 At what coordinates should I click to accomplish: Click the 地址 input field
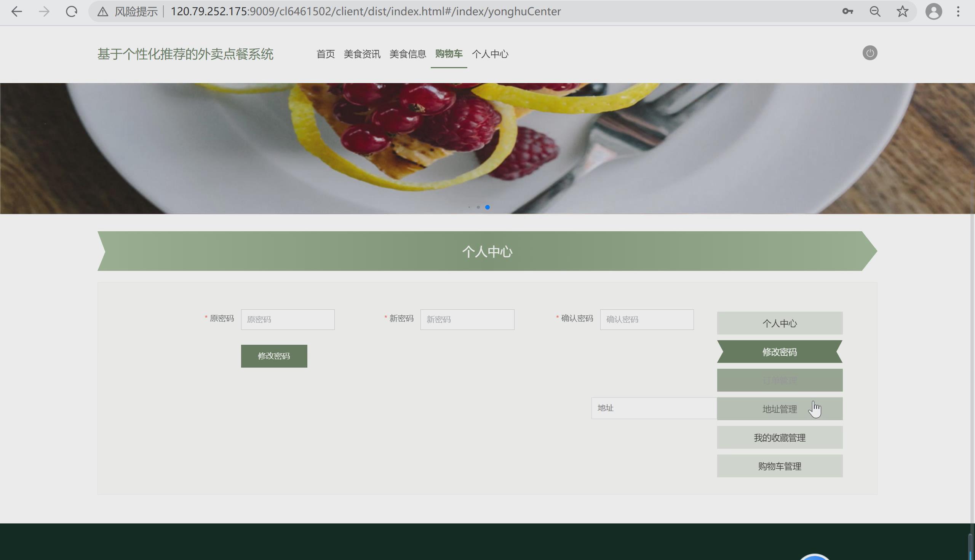pyautogui.click(x=653, y=408)
